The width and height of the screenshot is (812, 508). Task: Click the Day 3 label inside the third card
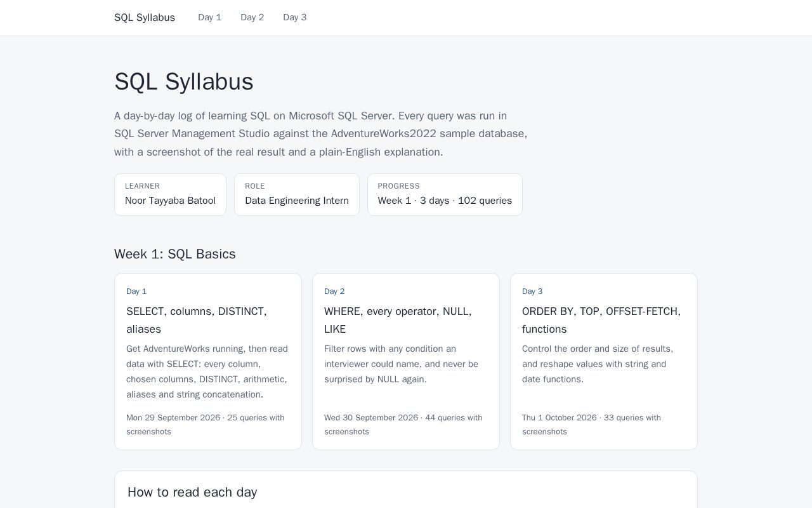pyautogui.click(x=532, y=291)
